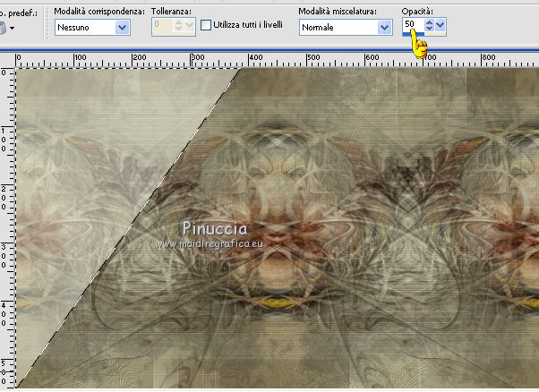Click the disabled Tolleranza input field
This screenshot has width=539, height=392.
click(162, 25)
